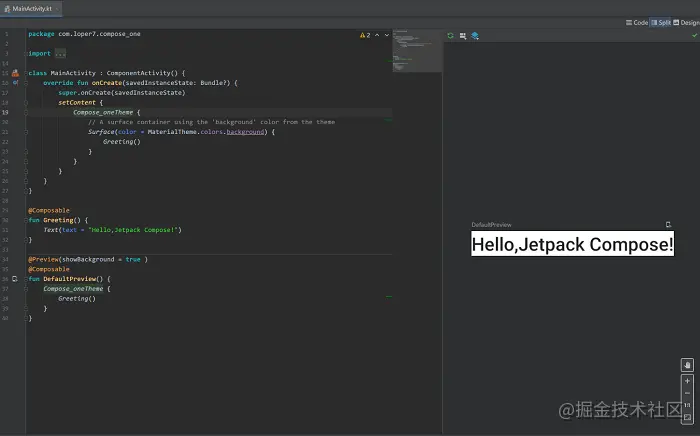Click the underlined background property link
Screen dimensions: 700x436
click(x=245, y=132)
